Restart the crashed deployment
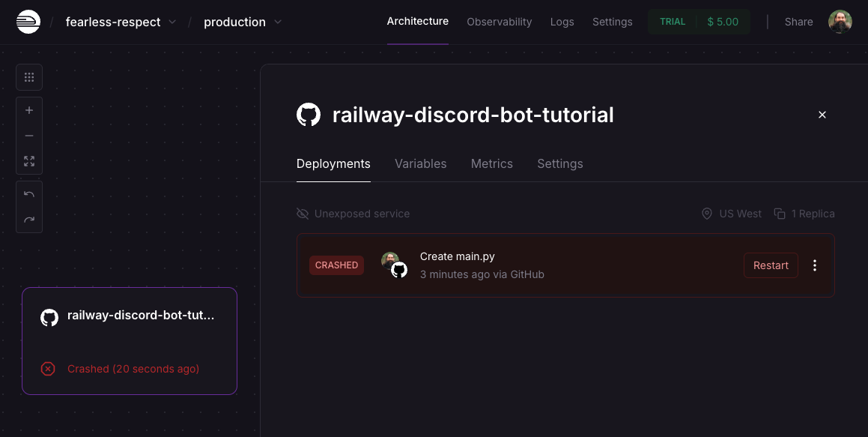Image resolution: width=868 pixels, height=437 pixels. tap(770, 265)
